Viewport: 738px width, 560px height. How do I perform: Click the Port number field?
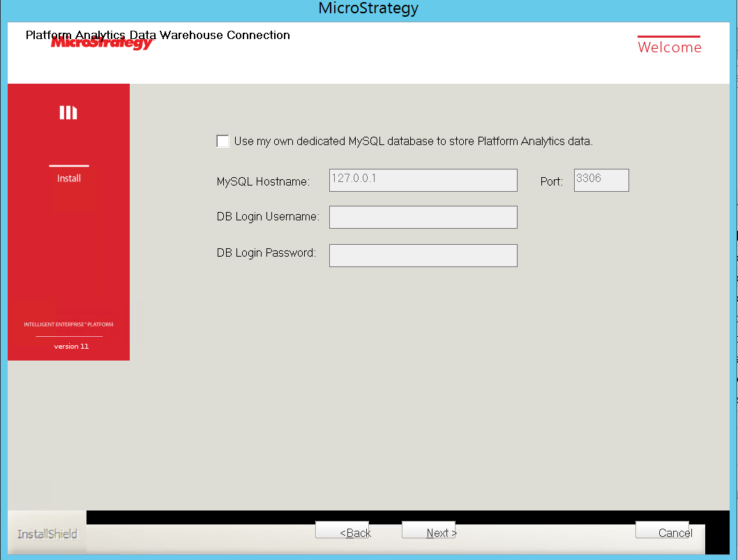coord(601,180)
